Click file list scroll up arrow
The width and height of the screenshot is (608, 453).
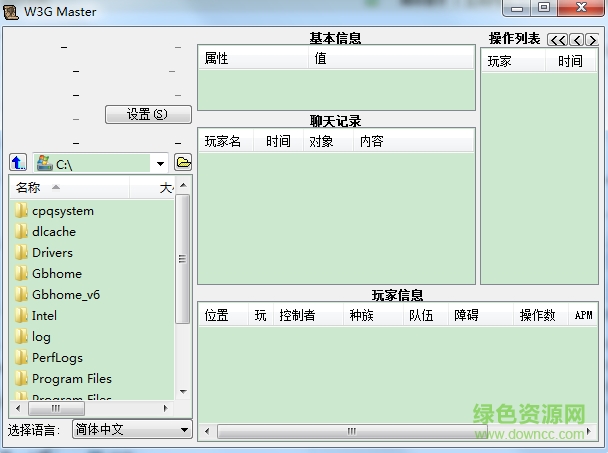(183, 185)
